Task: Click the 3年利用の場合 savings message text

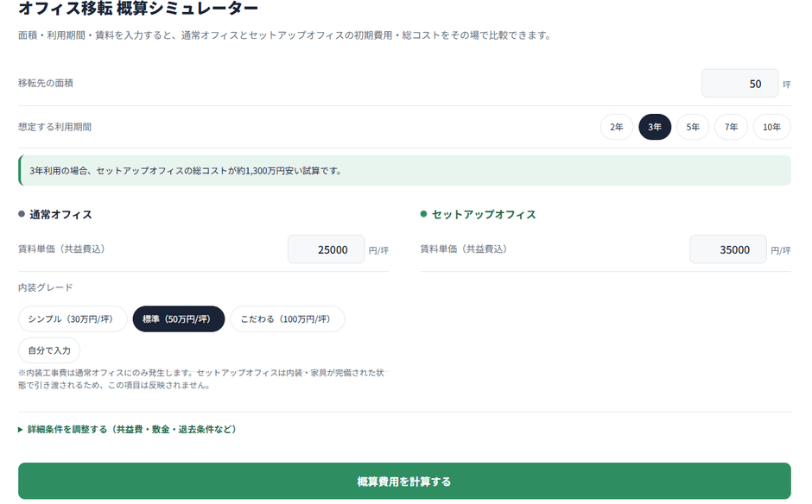Action: pyautogui.click(x=186, y=171)
